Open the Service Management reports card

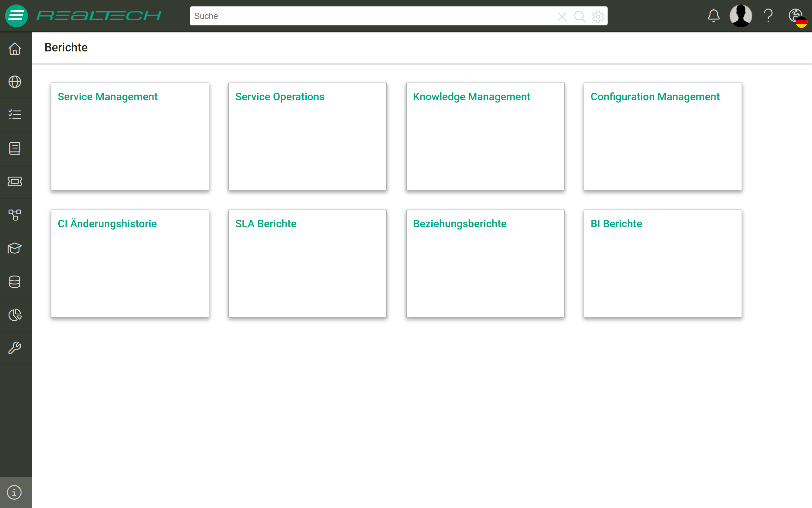tap(130, 137)
